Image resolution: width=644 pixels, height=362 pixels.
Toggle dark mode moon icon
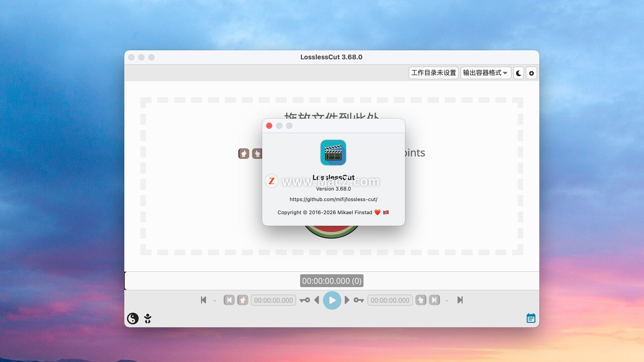point(519,73)
